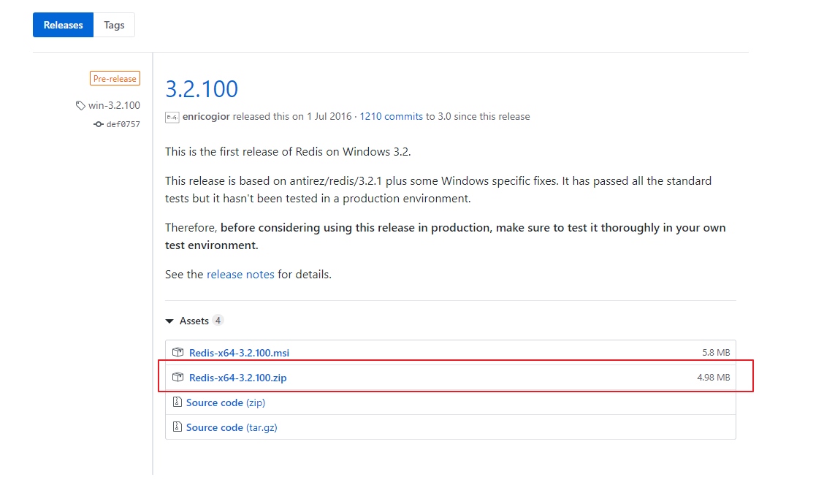Screen dimensions: 824x504
Task: Click enricogior's avatar image
Action: 172,117
